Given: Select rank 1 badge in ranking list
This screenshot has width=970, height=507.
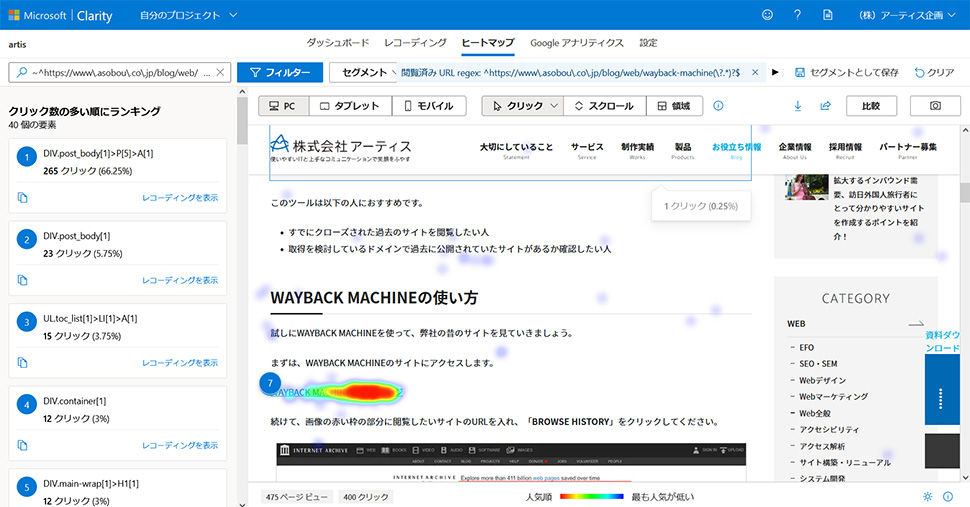Looking at the screenshot, I should 27,157.
